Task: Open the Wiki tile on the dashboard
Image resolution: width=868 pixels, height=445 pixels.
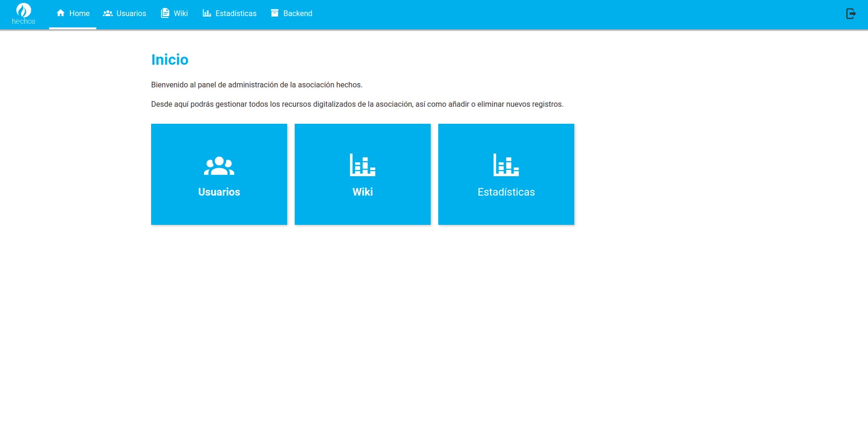Action: [362, 174]
